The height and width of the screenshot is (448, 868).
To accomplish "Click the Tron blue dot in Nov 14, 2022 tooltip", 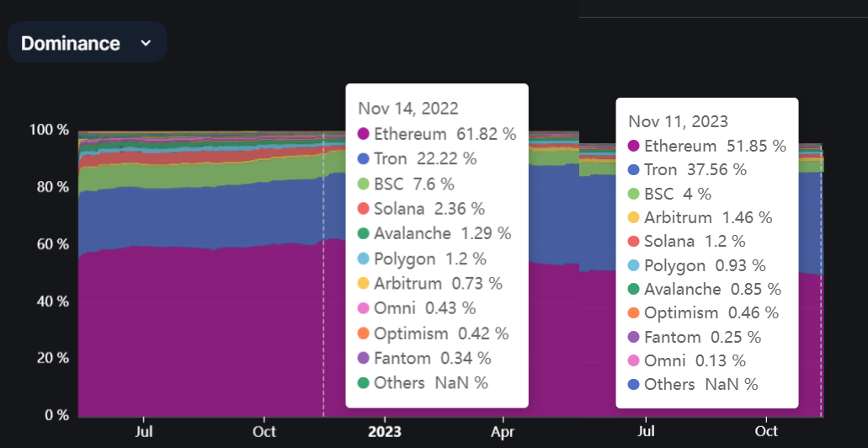I will point(363,159).
